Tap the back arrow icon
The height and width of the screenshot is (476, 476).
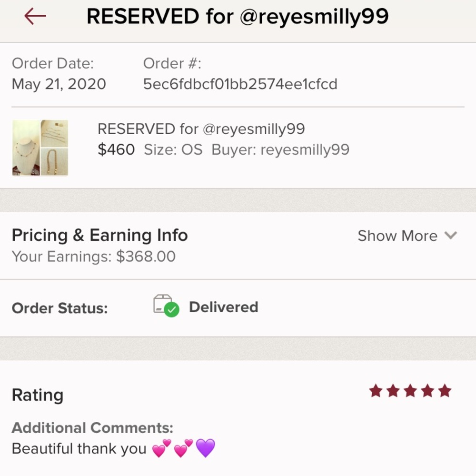[35, 16]
